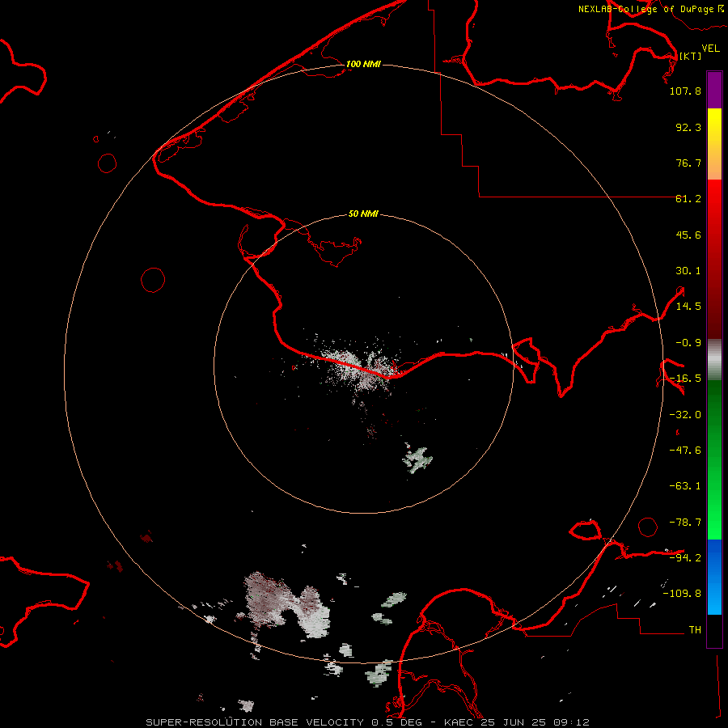
Task: Click the 76.7 velocity scale value
Action: [x=688, y=163]
